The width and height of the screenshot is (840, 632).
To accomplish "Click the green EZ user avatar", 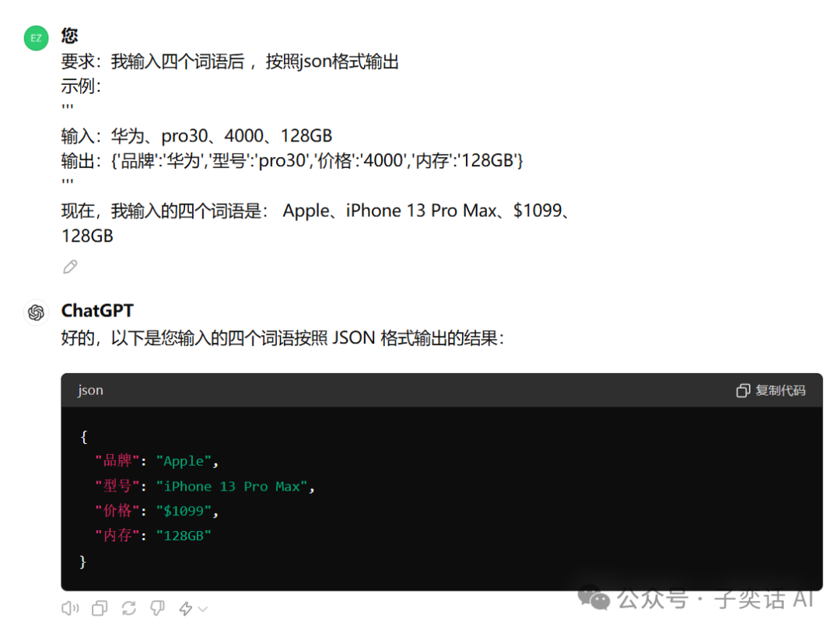I will [x=36, y=38].
